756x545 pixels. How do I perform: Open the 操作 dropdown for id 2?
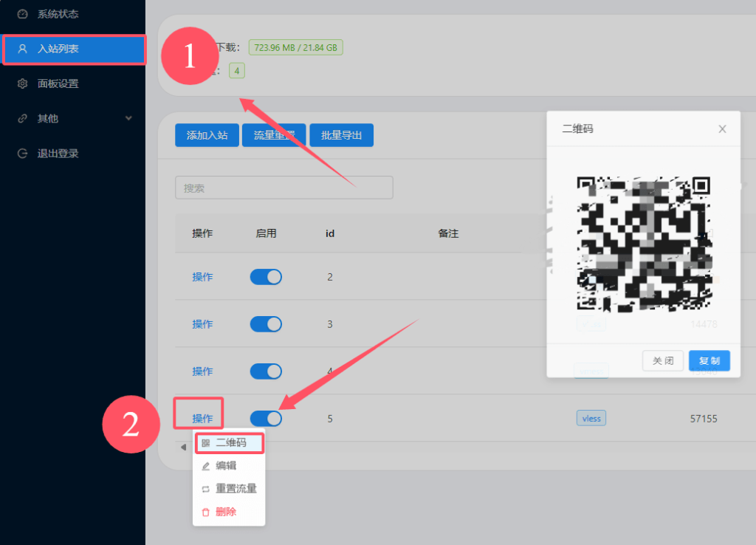click(x=202, y=277)
